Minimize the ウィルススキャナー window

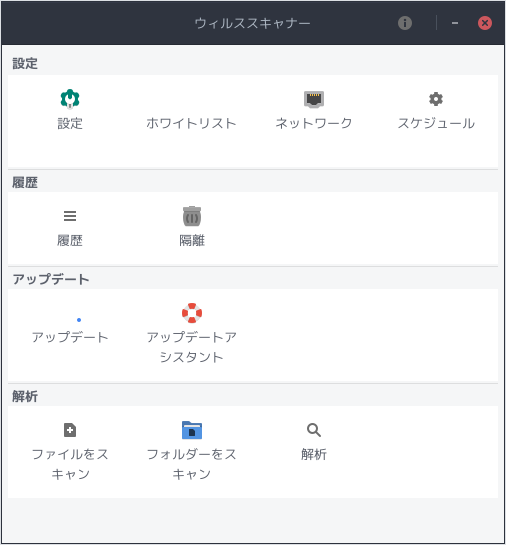455,23
